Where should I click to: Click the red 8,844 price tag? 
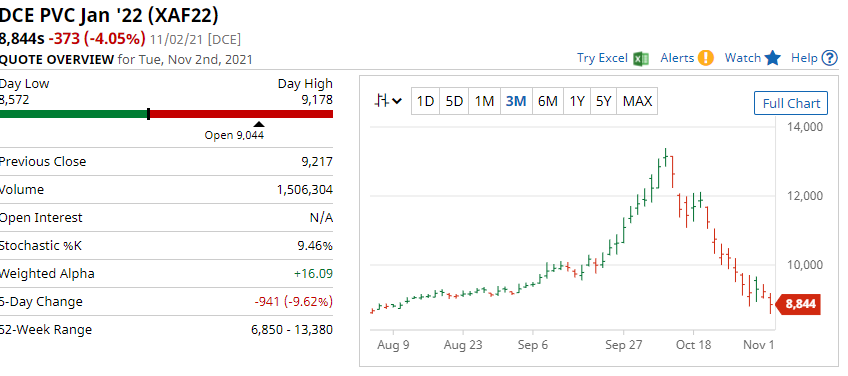tap(798, 304)
